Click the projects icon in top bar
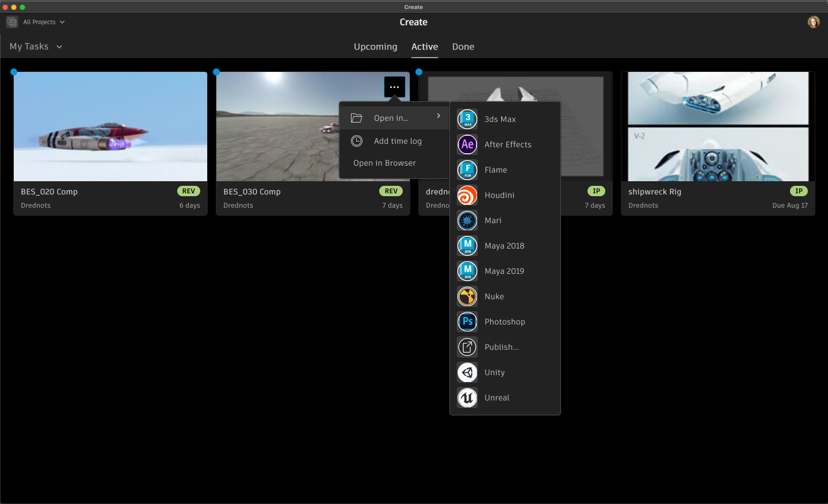The width and height of the screenshot is (828, 504). tap(12, 22)
